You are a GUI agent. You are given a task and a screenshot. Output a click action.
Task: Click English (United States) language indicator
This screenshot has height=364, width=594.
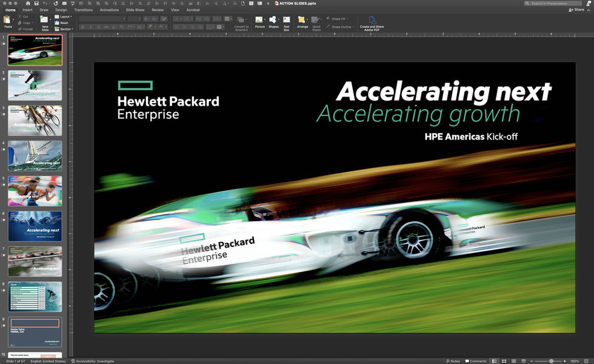(x=48, y=361)
